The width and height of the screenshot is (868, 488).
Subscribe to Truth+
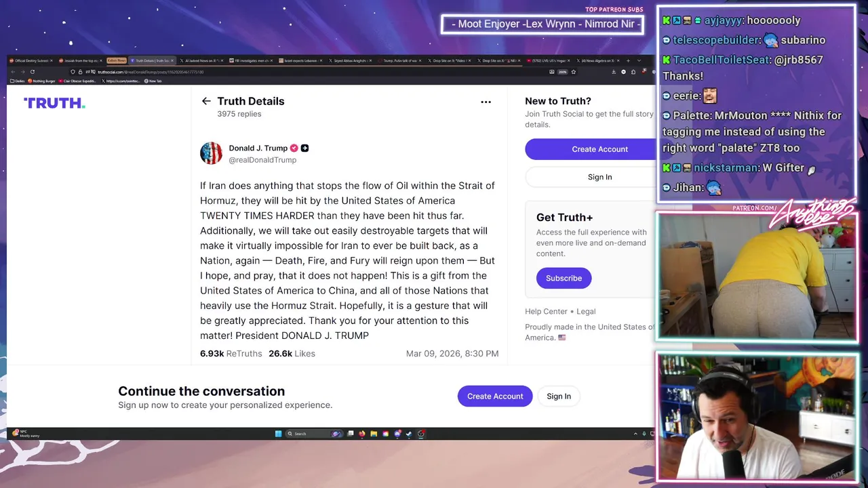[564, 278]
